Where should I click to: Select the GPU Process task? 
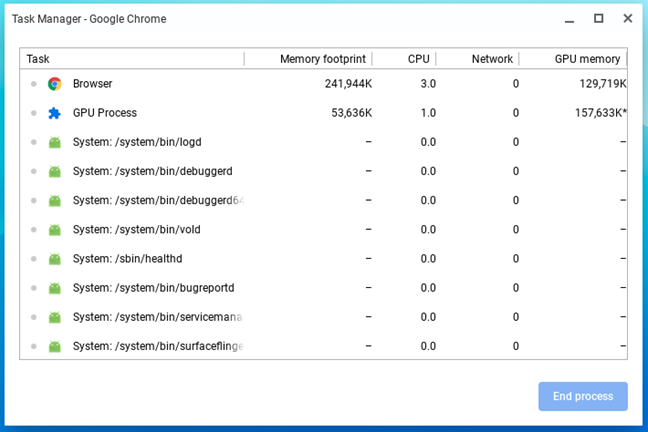coord(324,113)
